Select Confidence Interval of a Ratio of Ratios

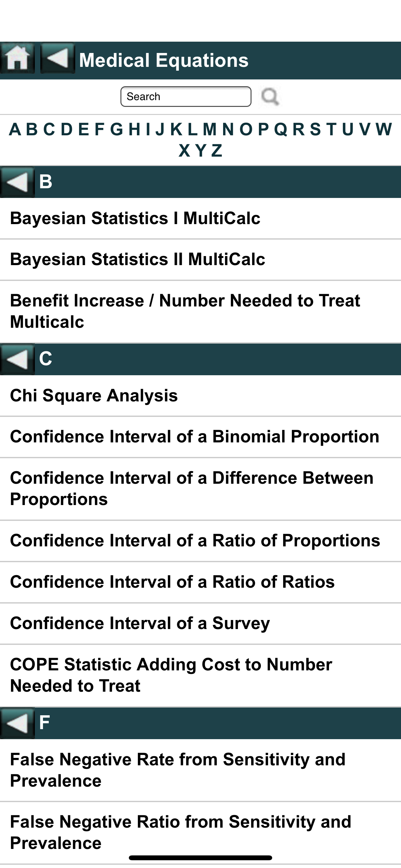click(x=172, y=582)
